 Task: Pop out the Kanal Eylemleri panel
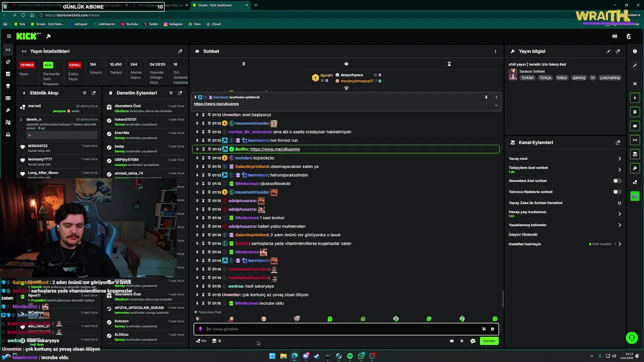click(x=618, y=143)
